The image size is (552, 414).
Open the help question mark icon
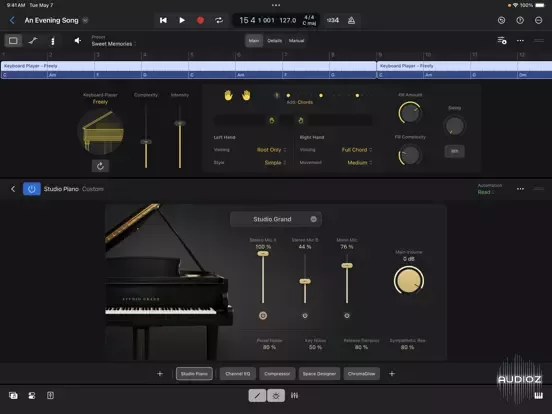click(x=520, y=20)
